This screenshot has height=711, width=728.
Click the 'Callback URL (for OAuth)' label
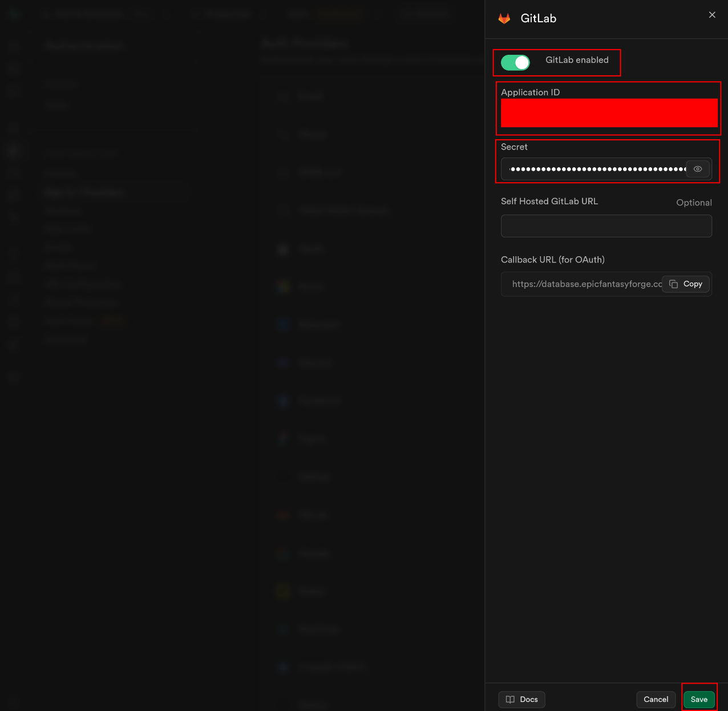pos(552,260)
